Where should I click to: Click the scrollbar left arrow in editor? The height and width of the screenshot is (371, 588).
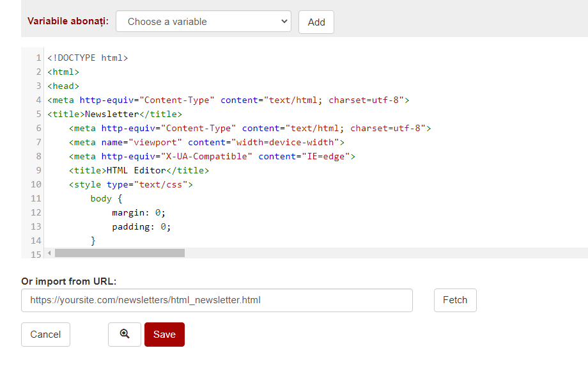click(x=49, y=253)
